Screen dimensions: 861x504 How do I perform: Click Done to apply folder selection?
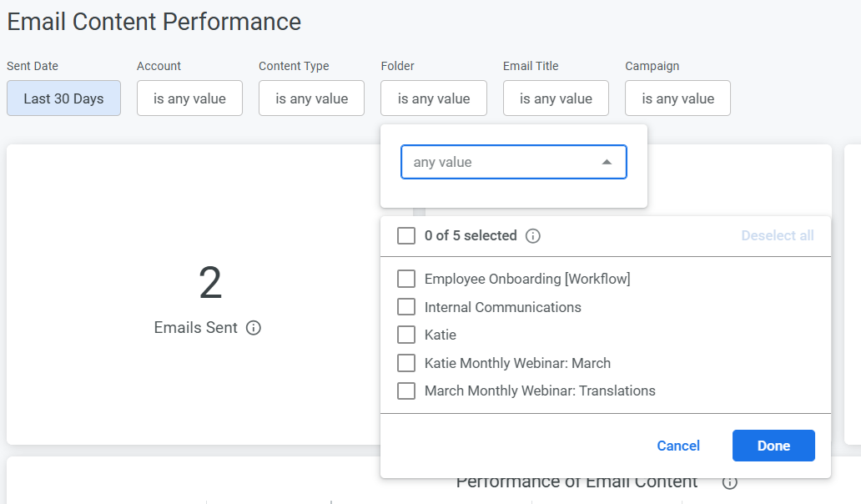(773, 446)
